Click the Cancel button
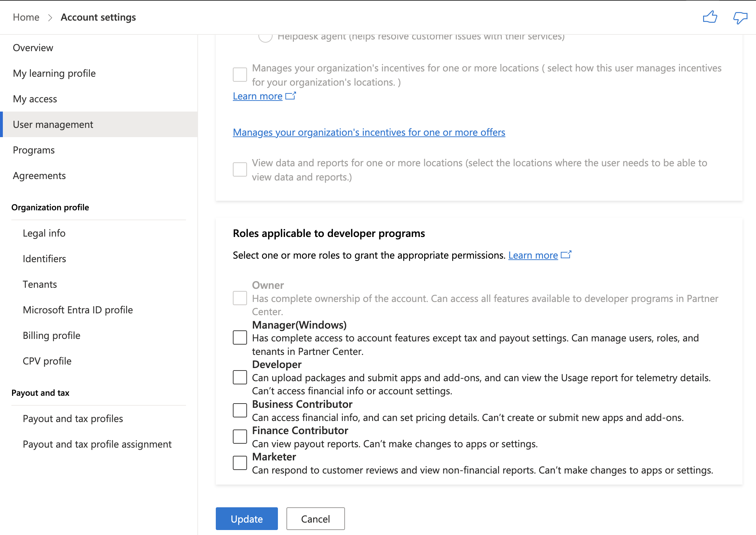This screenshot has height=535, width=756. 316,519
